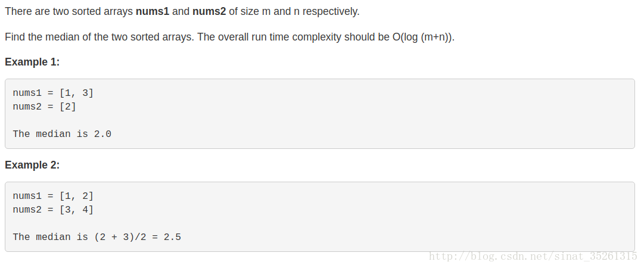The width and height of the screenshot is (644, 268).
Task: Click the Example 2 heading
Action: click(32, 165)
